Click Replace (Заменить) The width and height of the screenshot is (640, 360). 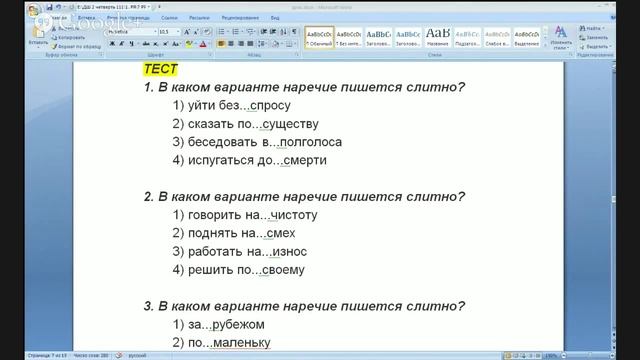tap(593, 38)
